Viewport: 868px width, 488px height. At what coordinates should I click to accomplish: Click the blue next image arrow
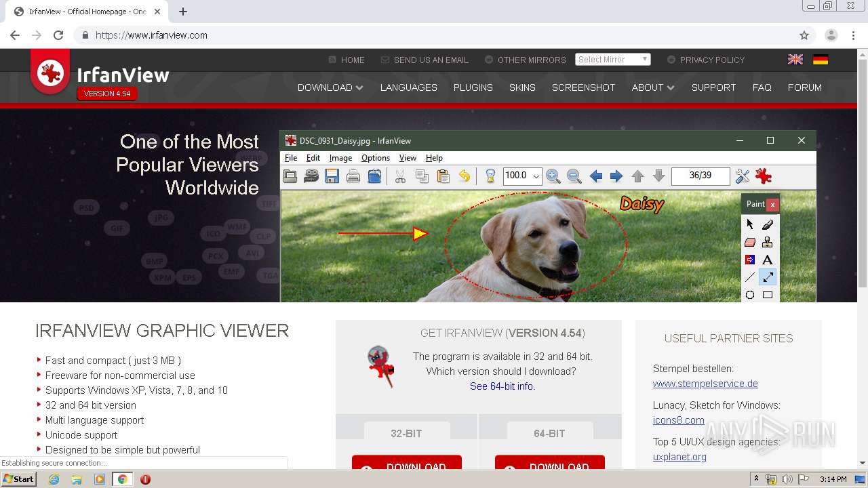(616, 176)
